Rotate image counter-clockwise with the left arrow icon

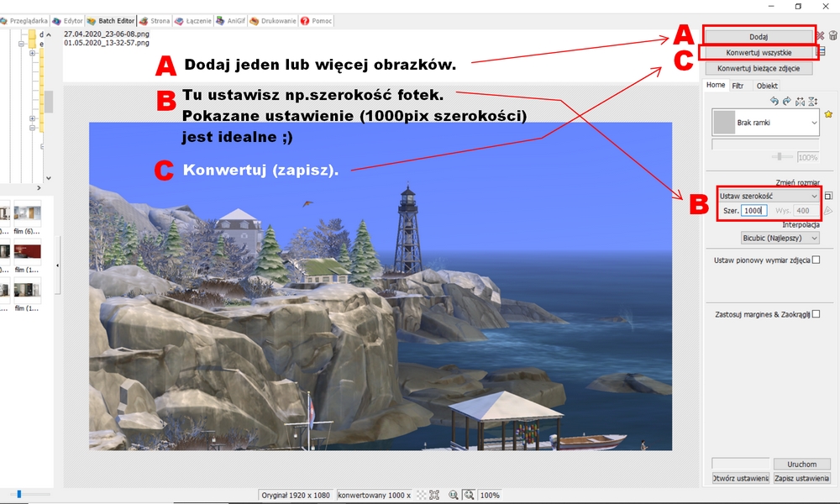774,101
